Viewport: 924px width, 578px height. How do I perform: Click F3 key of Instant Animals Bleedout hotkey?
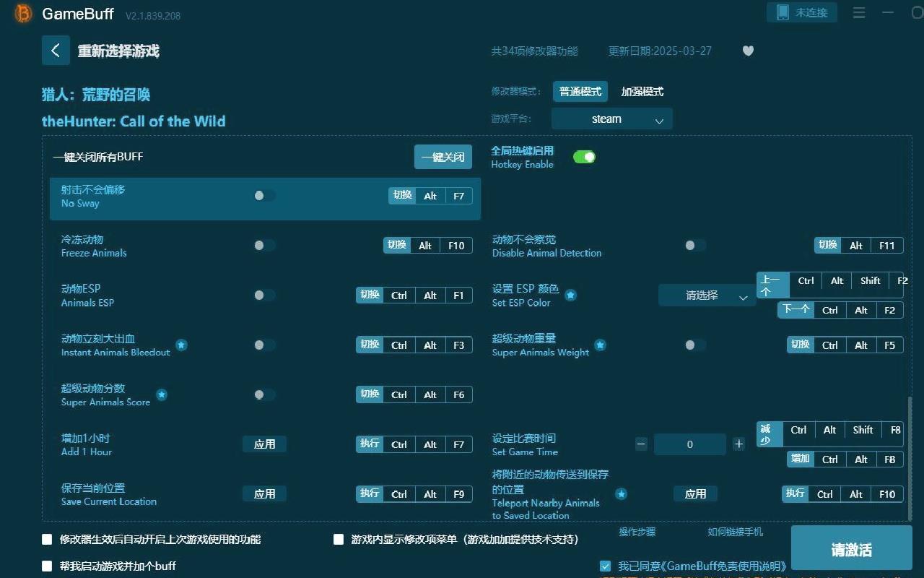458,345
